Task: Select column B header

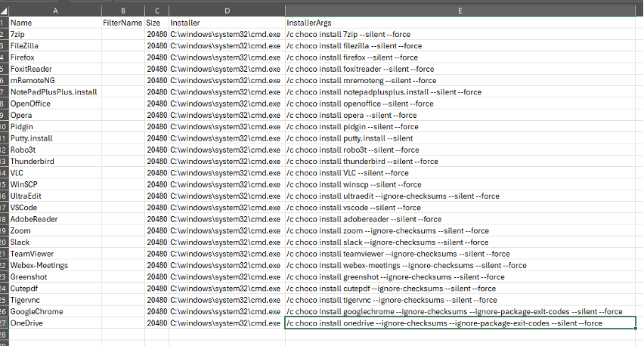Action: point(122,11)
